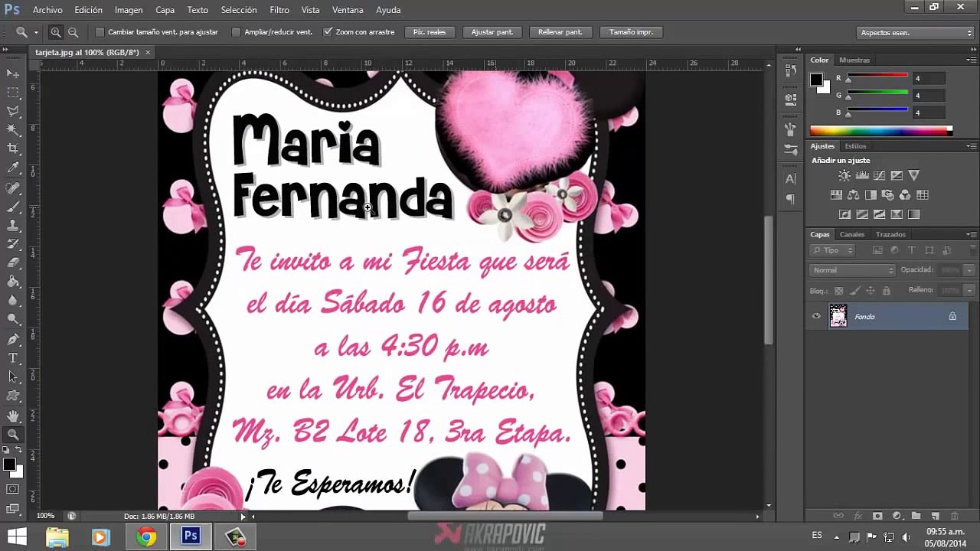Select the Rectangular Marquee tool
Screen dimensions: 980x551
click(x=13, y=93)
